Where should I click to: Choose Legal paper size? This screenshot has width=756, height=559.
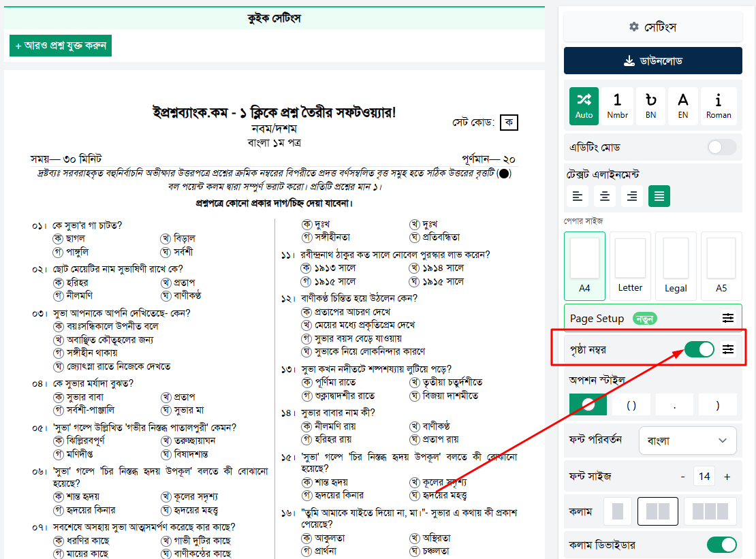pos(676,266)
